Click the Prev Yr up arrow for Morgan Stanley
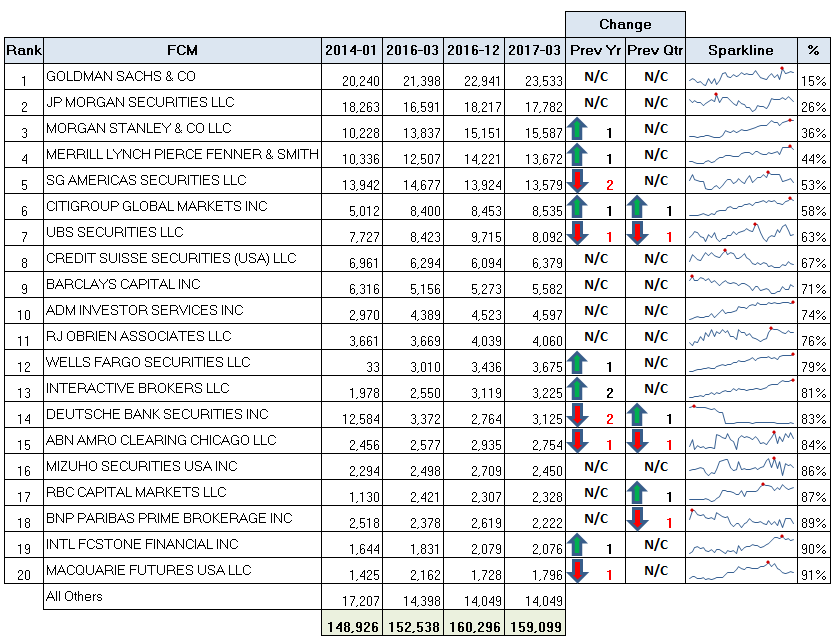833x638 pixels. pyautogui.click(x=577, y=129)
